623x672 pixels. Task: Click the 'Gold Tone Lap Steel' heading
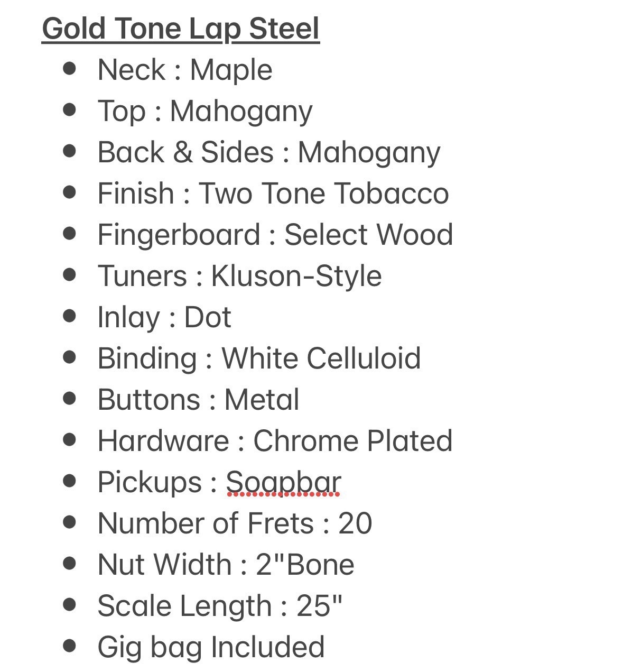click(181, 29)
